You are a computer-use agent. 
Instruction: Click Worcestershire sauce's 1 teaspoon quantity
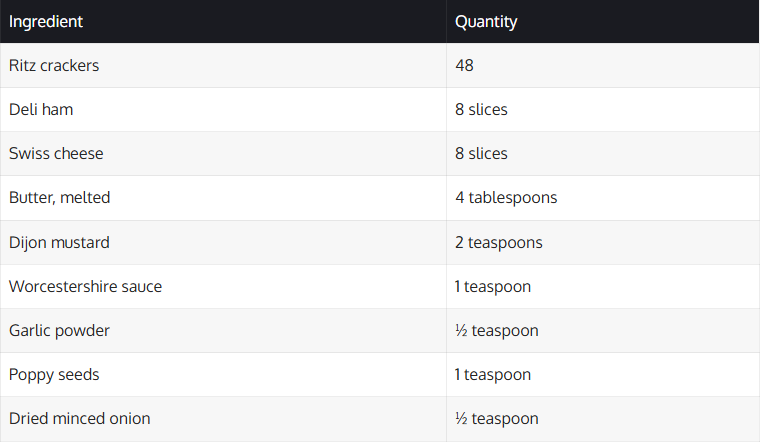493,286
